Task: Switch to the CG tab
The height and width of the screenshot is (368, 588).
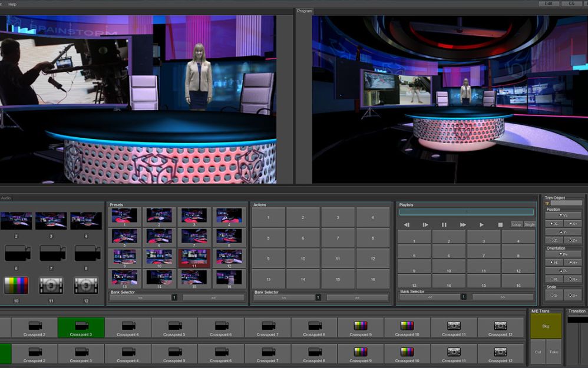Action: [x=571, y=4]
